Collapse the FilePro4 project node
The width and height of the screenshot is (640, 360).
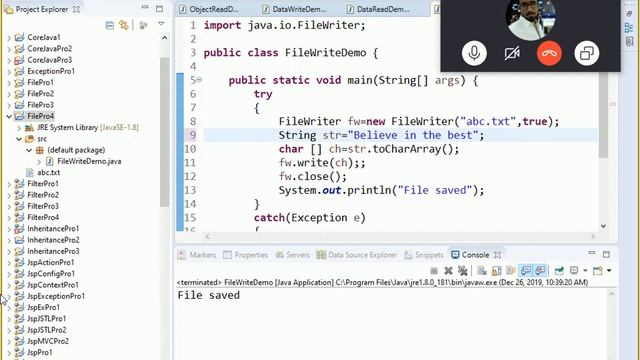click(x=9, y=116)
